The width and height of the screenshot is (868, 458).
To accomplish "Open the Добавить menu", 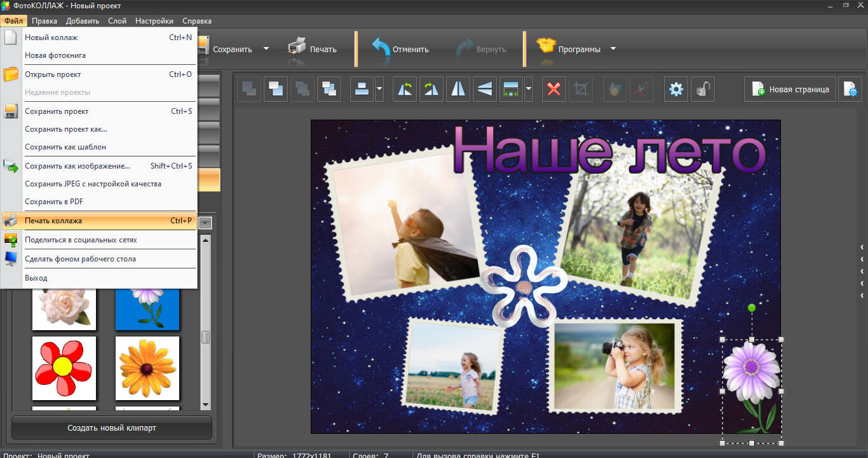I will tap(83, 21).
